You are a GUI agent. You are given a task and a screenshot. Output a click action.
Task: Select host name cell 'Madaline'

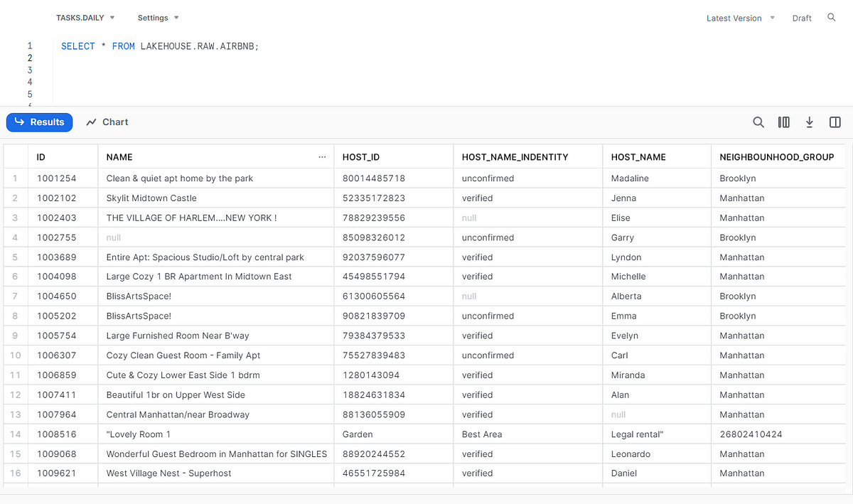point(656,178)
